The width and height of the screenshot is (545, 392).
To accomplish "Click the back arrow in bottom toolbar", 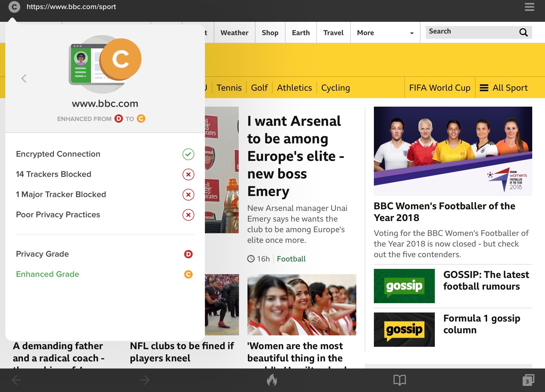I will (x=16, y=380).
